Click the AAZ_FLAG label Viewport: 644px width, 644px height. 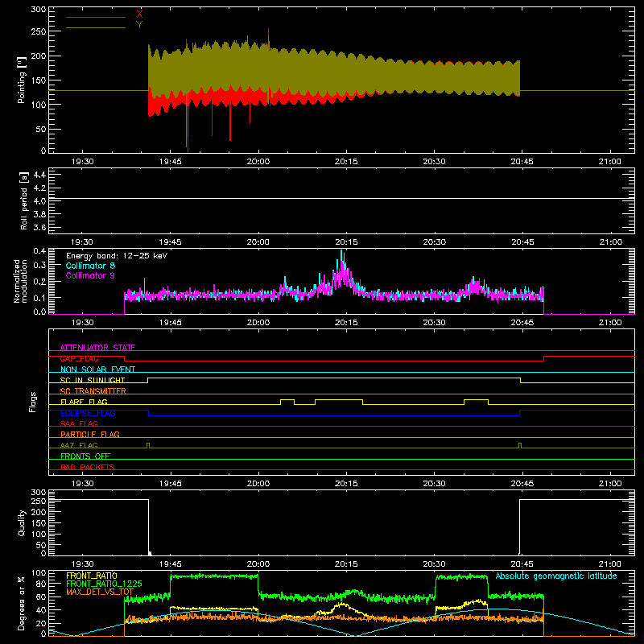tap(79, 445)
